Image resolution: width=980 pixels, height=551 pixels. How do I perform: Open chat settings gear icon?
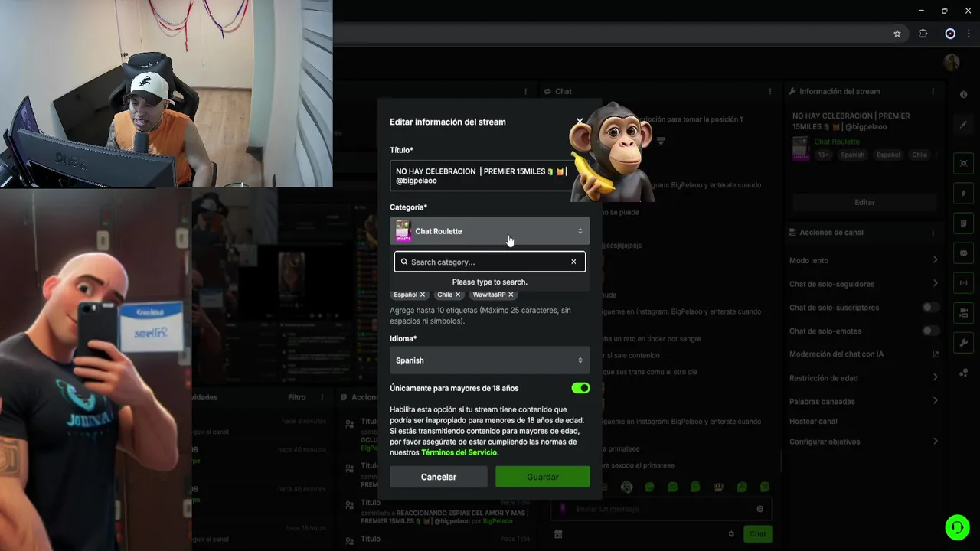pos(731,534)
